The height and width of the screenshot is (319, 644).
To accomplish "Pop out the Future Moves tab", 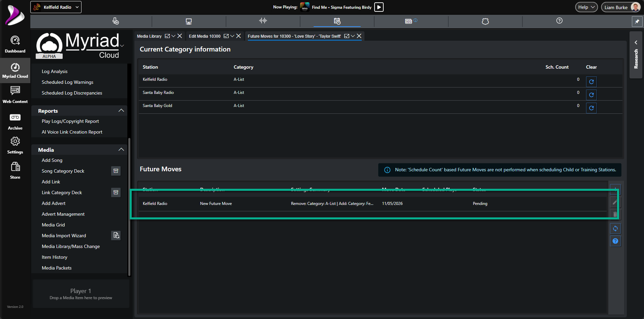I will point(347,36).
